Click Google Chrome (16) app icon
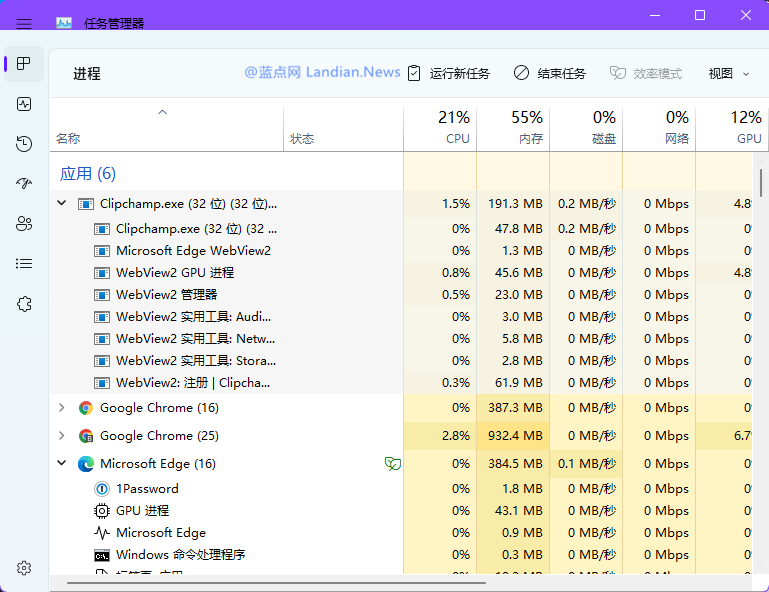The height and width of the screenshot is (592, 769). coord(86,408)
